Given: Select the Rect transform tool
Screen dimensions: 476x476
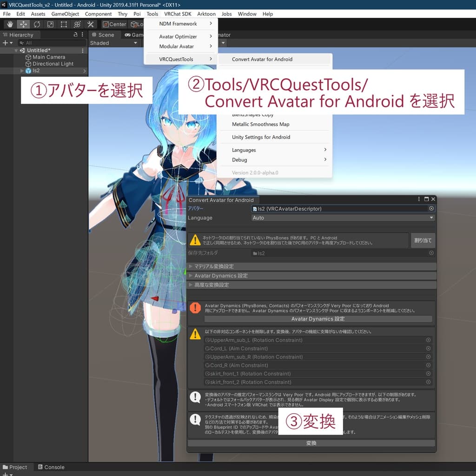Looking at the screenshot, I should point(64,24).
